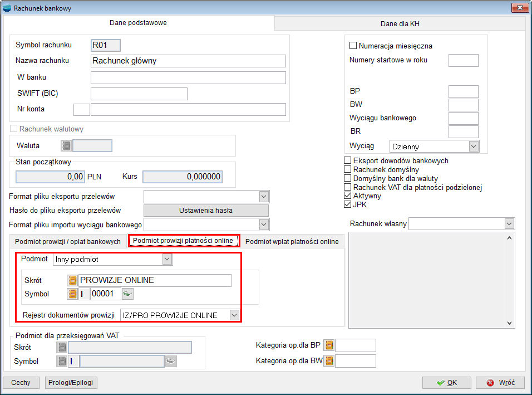This screenshot has width=532, height=395.
Task: Click the down arrow of the notes scrollbar
Action: pyautogui.click(x=510, y=323)
